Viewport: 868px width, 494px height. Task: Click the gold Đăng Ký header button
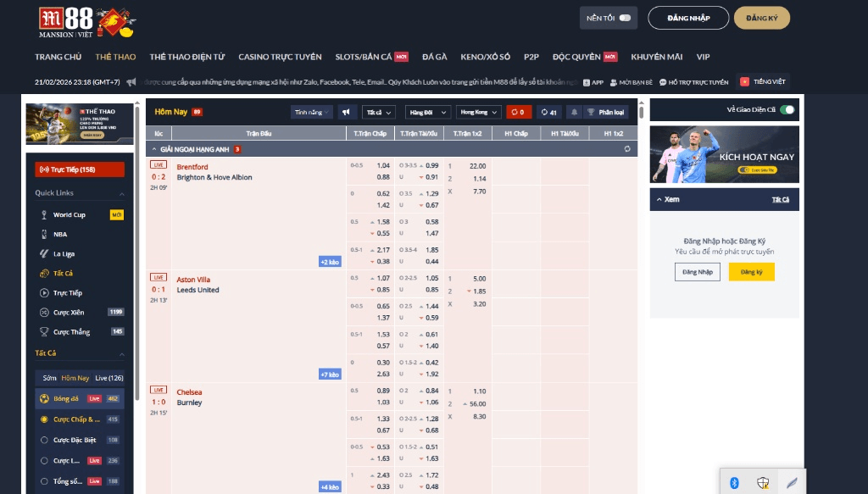[762, 18]
